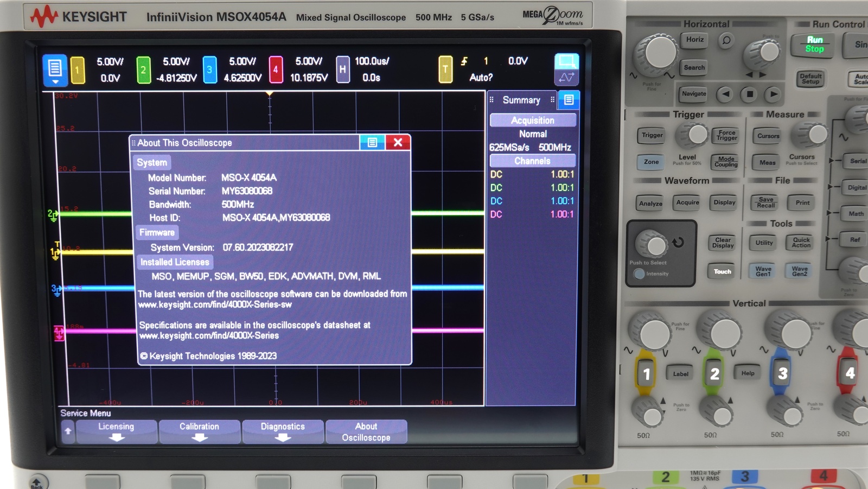Click the Quick Action button
Image resolution: width=868 pixels, height=489 pixels.
coord(801,243)
